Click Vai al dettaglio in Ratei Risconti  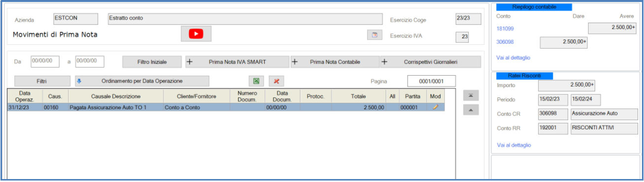(x=514, y=145)
